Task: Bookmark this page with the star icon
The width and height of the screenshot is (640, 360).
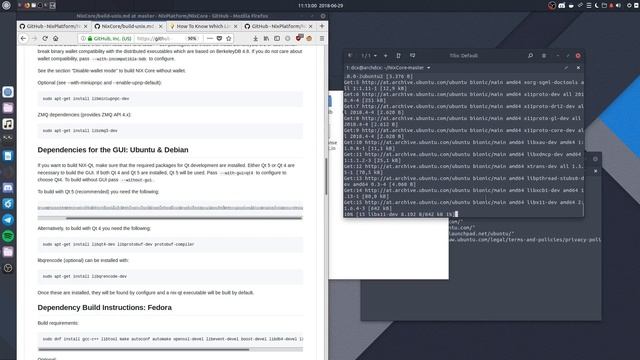Action: coord(229,38)
